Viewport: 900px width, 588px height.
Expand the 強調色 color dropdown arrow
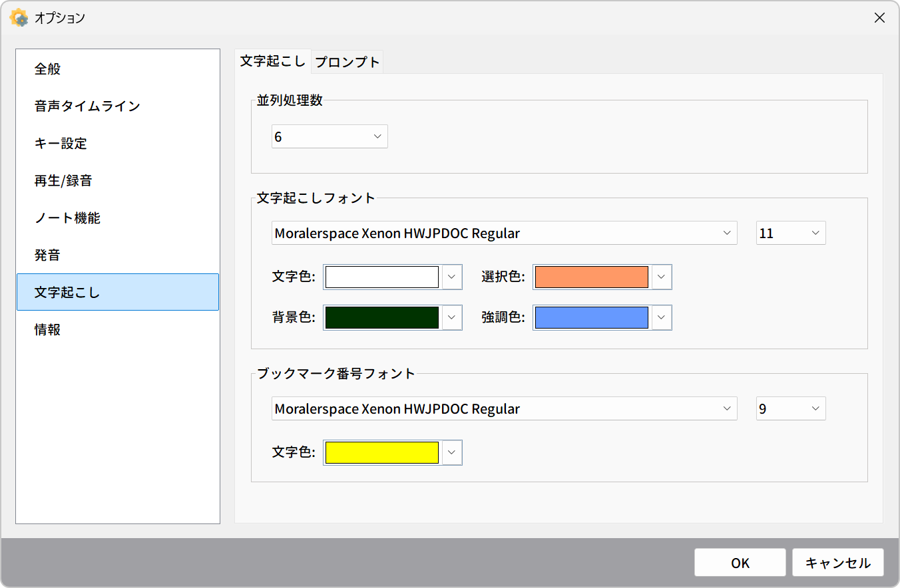pyautogui.click(x=662, y=318)
